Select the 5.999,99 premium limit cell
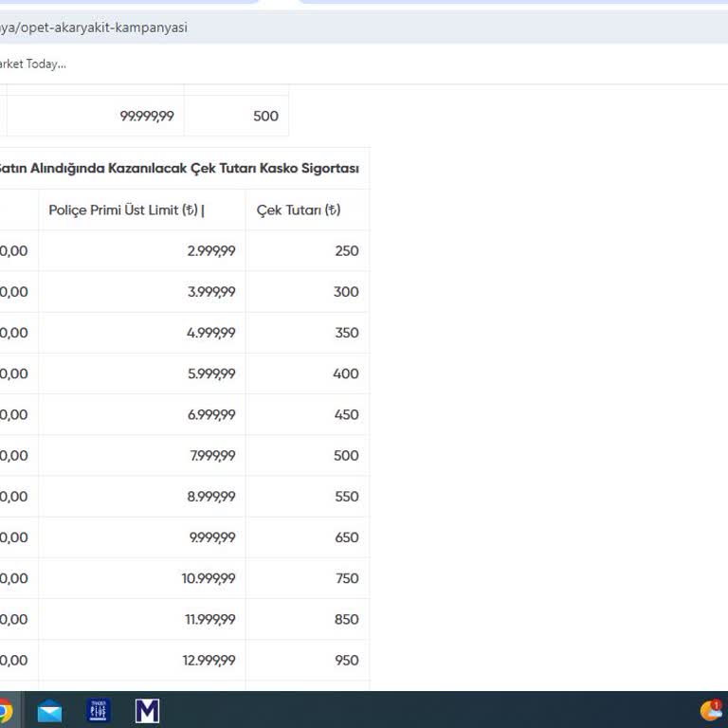This screenshot has height=728, width=728. click(x=210, y=373)
